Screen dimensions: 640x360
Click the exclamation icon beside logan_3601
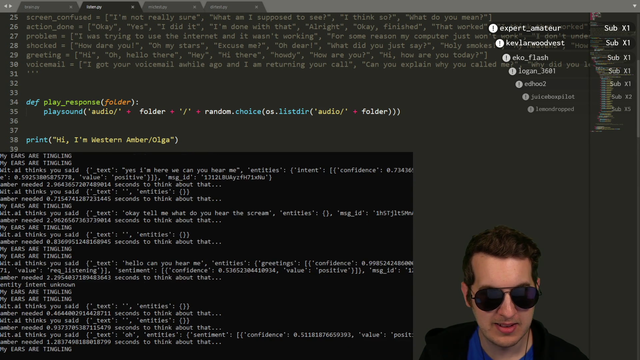[x=512, y=71]
